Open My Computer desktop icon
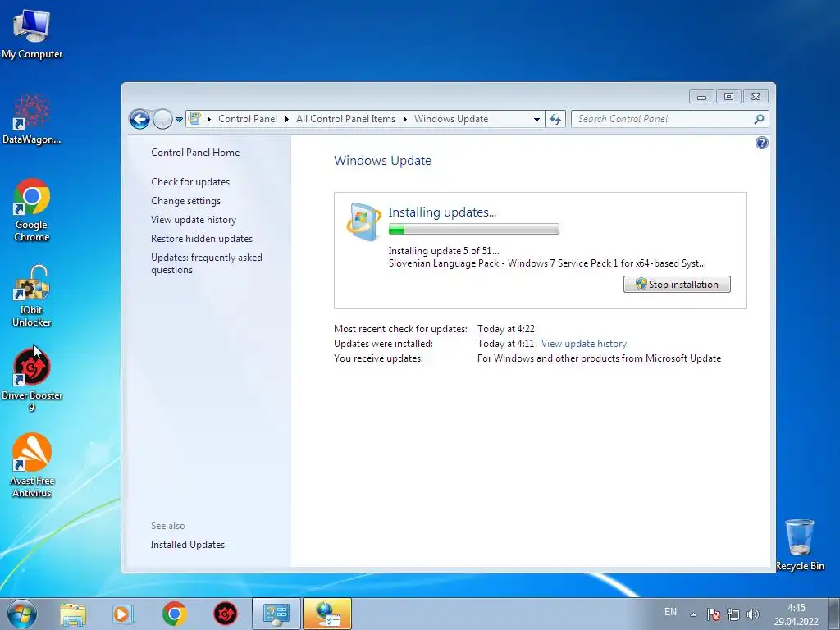The width and height of the screenshot is (840, 630). (32, 33)
